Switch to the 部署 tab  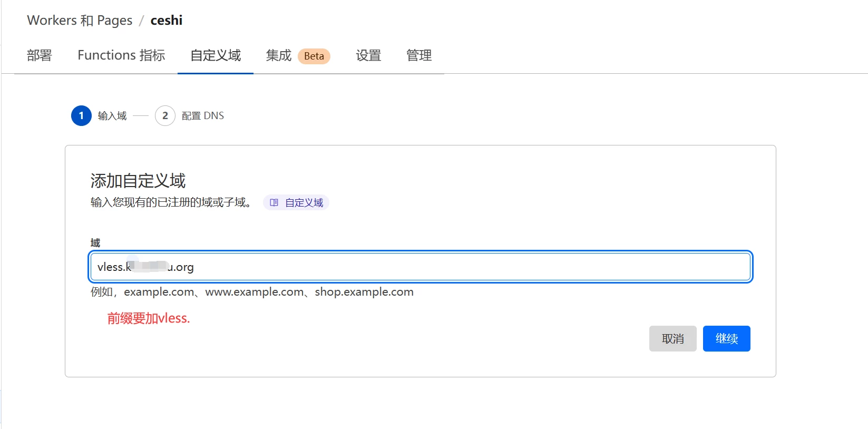click(40, 55)
